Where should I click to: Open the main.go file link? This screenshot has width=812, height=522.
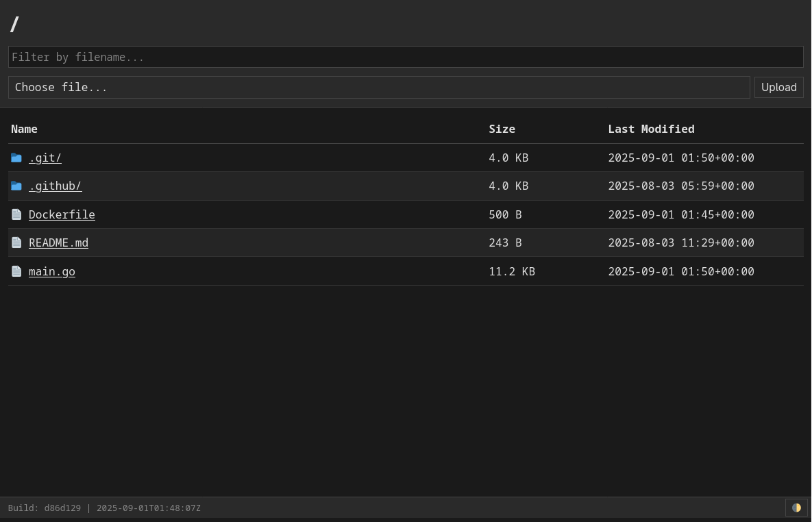tap(52, 271)
